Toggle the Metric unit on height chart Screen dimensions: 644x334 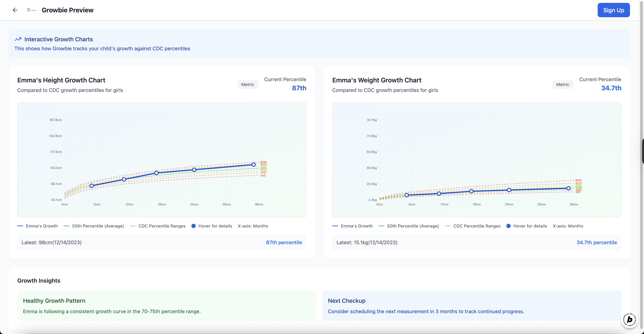(x=247, y=84)
